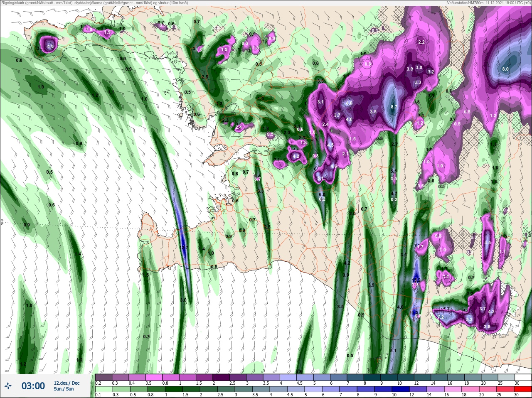
Task: Click the 8.0 precipitation value near top right
Action: [505, 69]
